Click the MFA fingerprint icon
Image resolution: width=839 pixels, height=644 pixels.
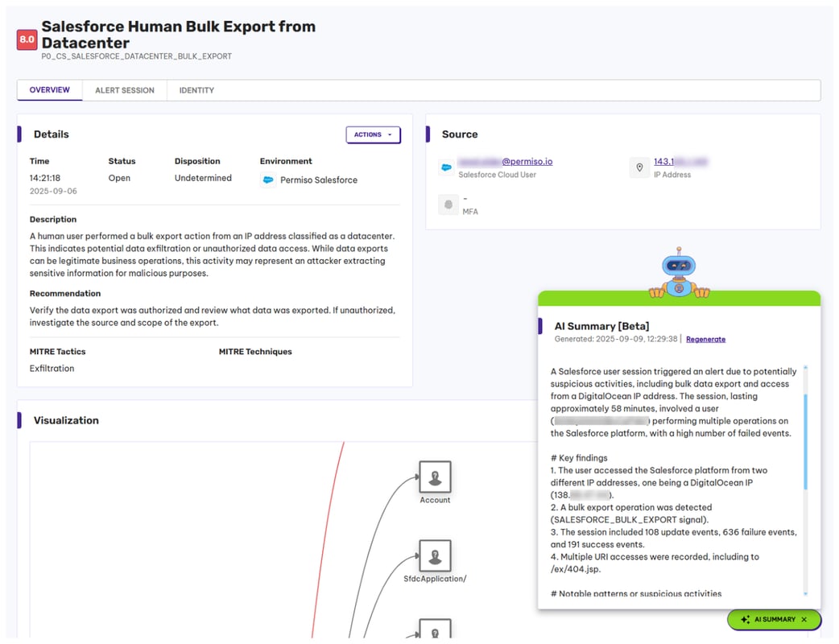point(448,204)
